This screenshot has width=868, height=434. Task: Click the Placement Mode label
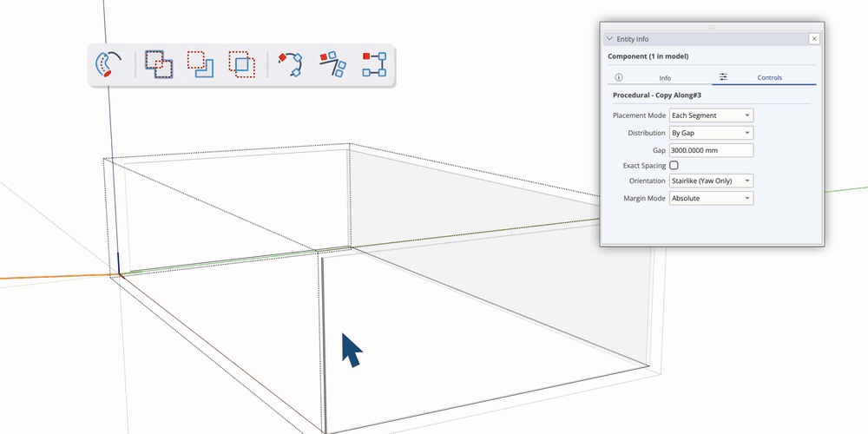[x=639, y=115]
